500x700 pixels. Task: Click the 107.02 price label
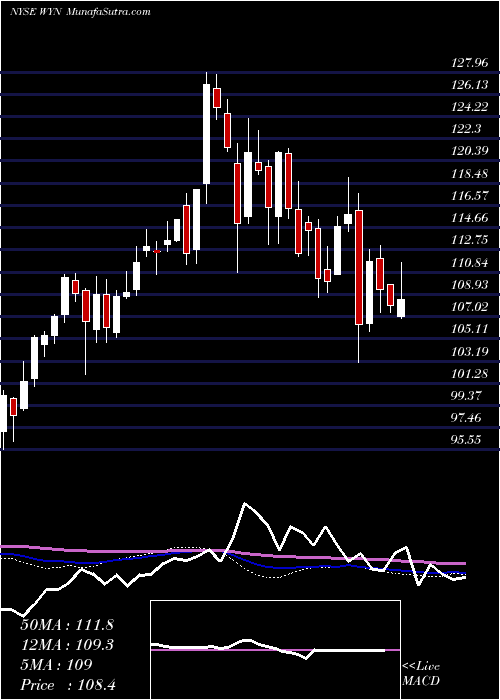pos(470,307)
